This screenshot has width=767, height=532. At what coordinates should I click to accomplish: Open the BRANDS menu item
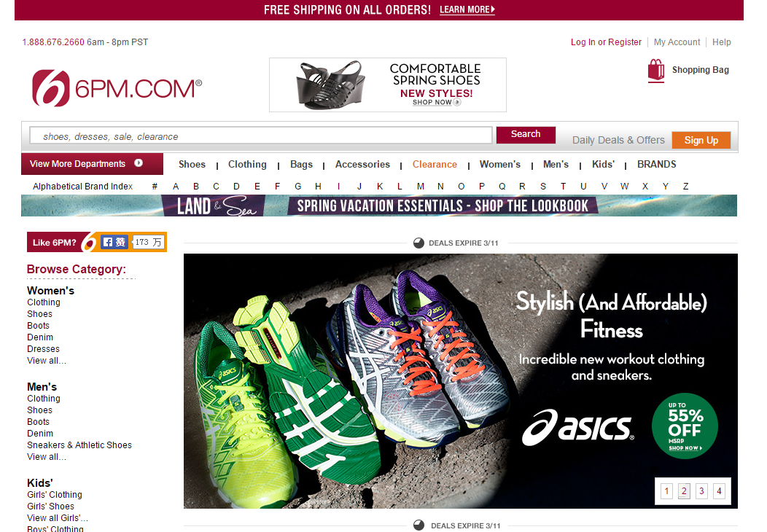click(x=656, y=164)
